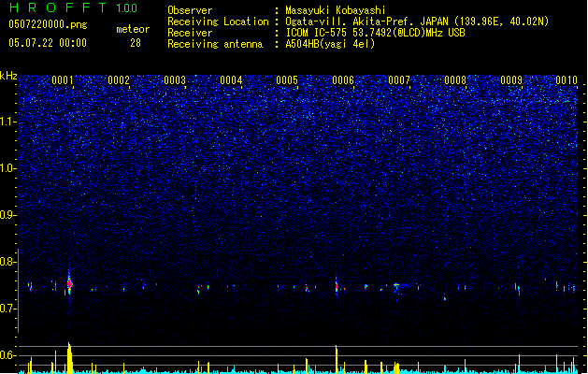Click the yellow intensity spike below 0006
Image resolution: width=588 pixels, height=374 pixels.
coord(337,359)
